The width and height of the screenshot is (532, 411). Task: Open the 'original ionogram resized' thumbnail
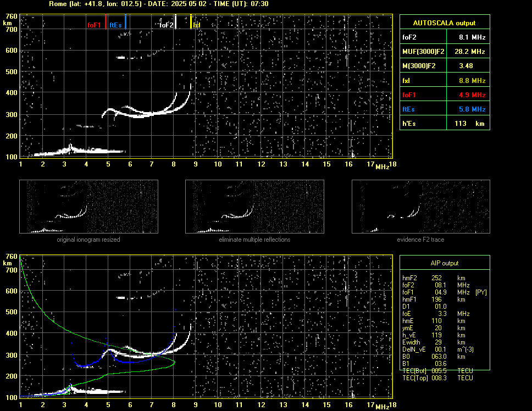coord(88,207)
